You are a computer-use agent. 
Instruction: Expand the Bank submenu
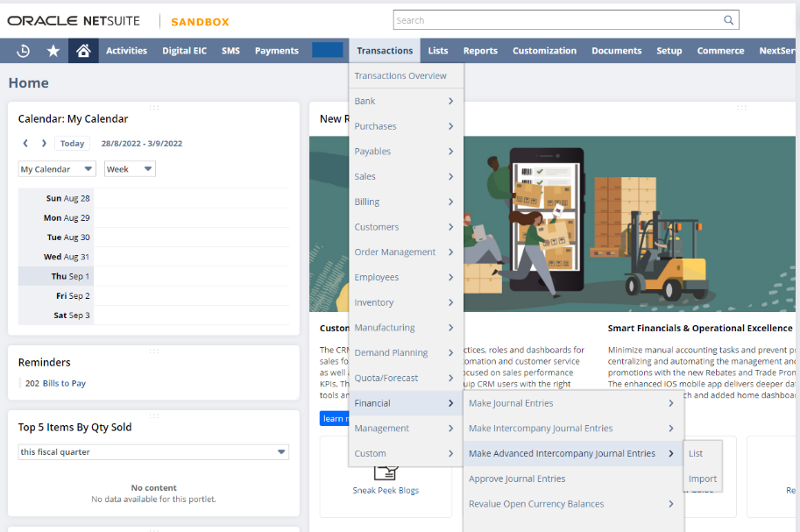[406, 101]
